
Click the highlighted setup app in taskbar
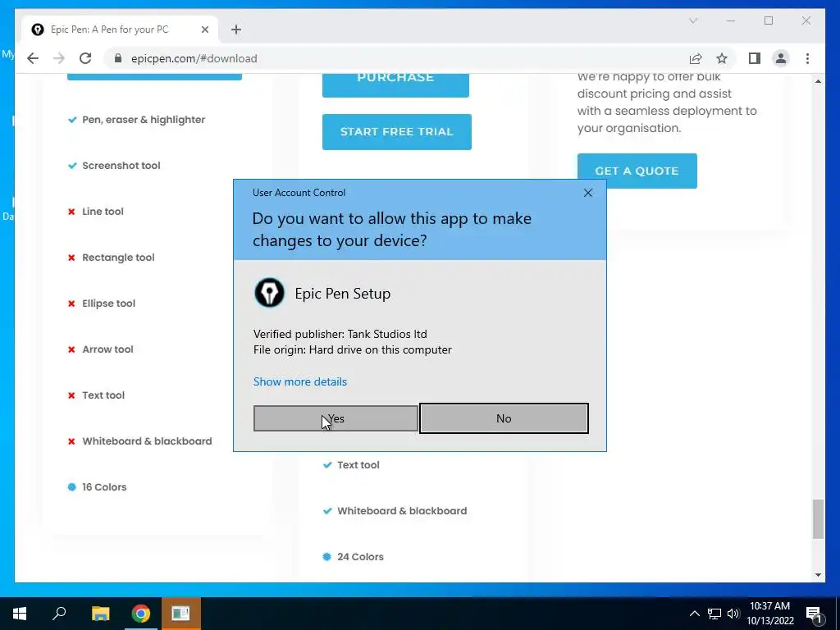click(x=181, y=614)
